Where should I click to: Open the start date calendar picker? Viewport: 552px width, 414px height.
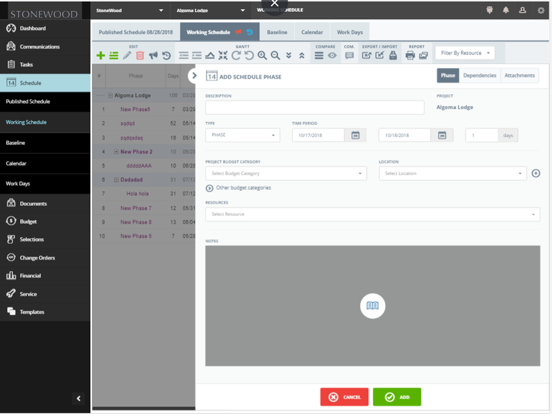coord(356,135)
